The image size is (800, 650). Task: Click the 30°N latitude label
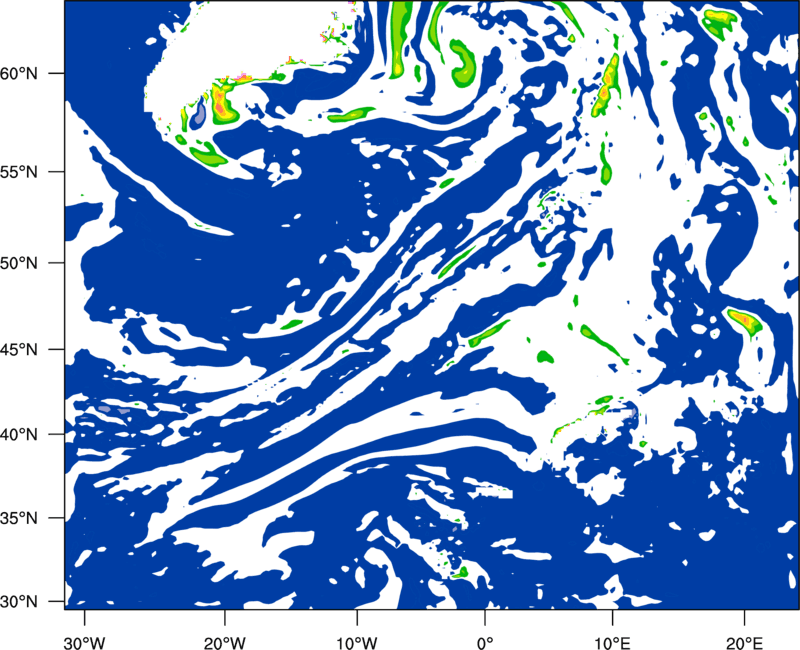tap(19, 602)
